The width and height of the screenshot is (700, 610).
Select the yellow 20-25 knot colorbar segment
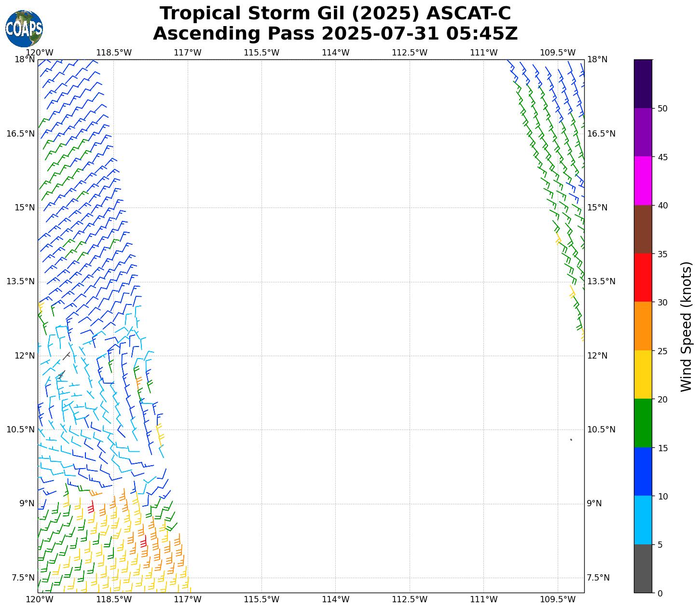pos(643,374)
